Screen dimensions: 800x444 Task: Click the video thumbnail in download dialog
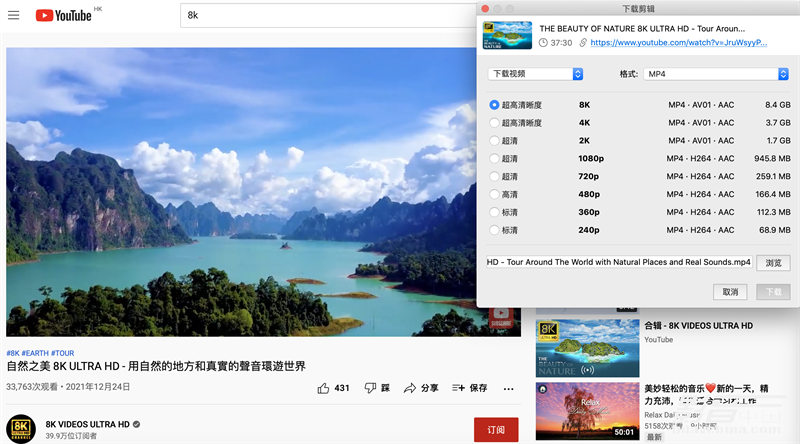[507, 35]
